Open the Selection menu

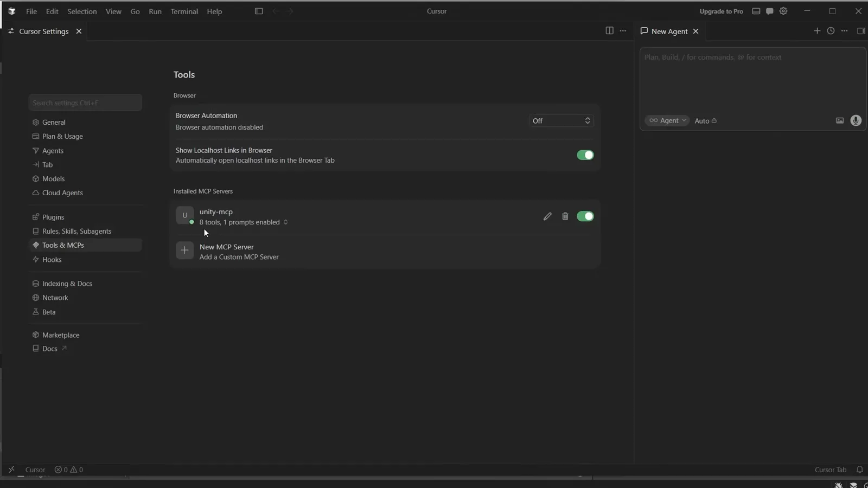point(82,11)
